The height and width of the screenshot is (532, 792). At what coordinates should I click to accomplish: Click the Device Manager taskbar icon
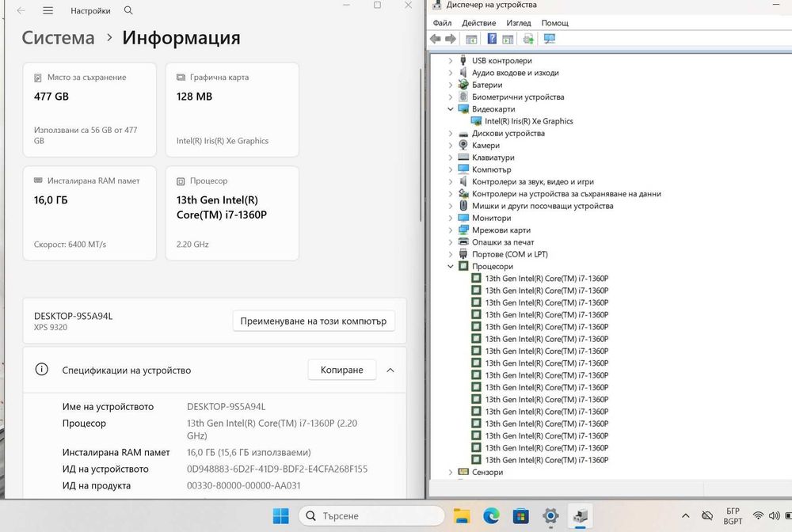point(581,516)
